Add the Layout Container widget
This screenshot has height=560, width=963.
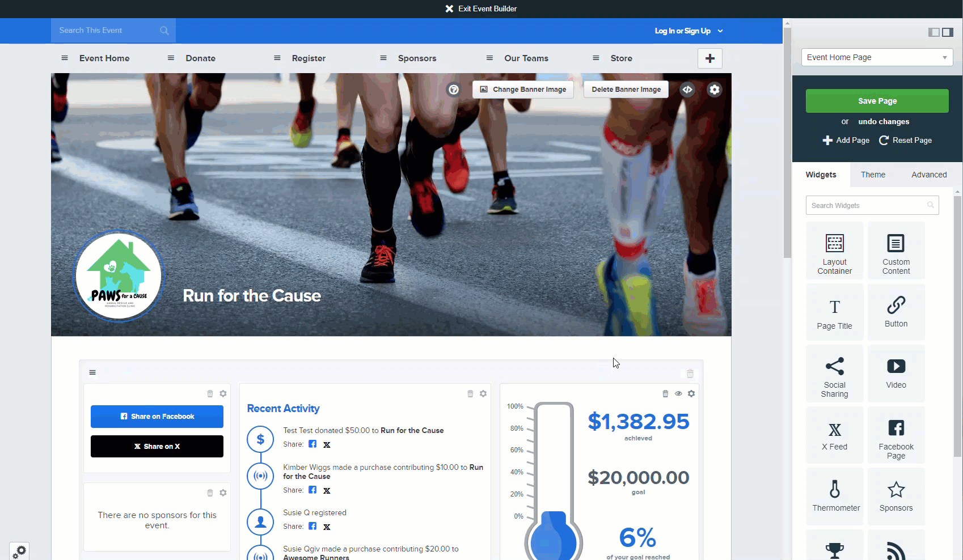pyautogui.click(x=834, y=251)
